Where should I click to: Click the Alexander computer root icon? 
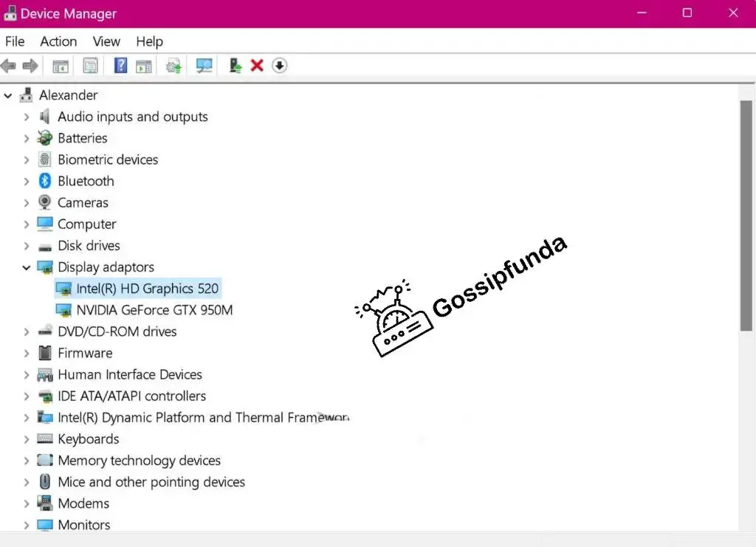(x=26, y=95)
